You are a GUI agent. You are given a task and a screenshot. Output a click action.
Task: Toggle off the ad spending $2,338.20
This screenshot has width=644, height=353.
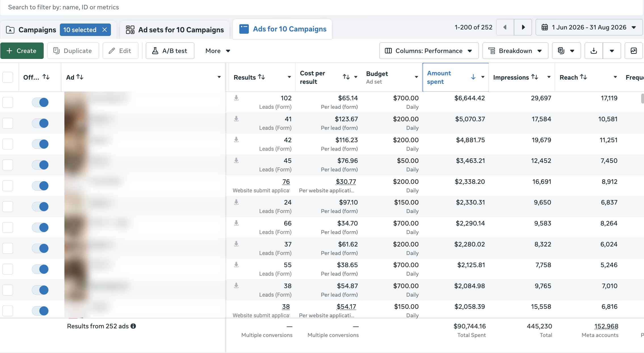coord(40,186)
